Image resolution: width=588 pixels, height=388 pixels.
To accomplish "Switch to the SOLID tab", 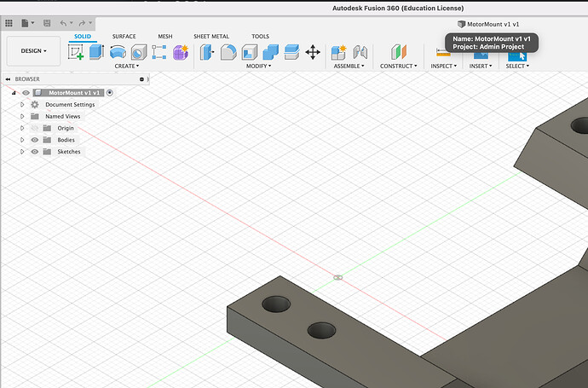I will [x=83, y=37].
